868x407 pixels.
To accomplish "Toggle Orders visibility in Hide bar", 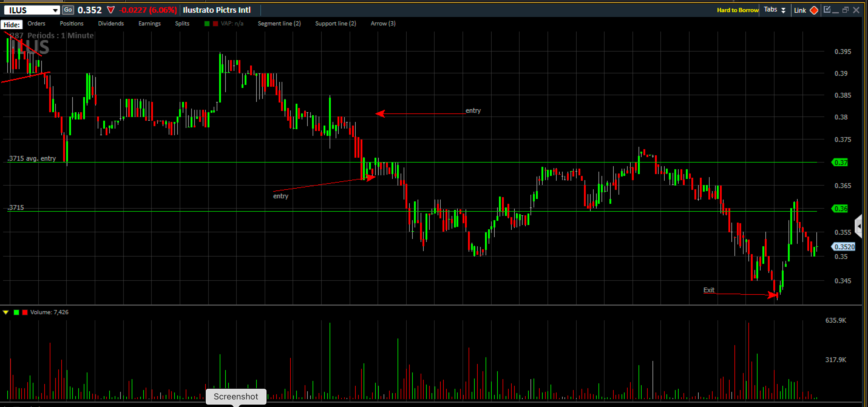I will tap(36, 24).
